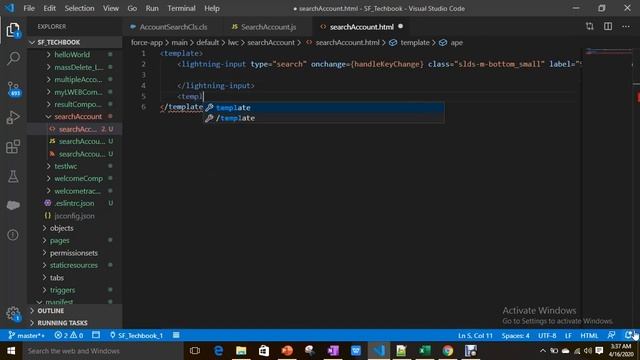This screenshot has width=640, height=360.
Task: Click the window icon in status bar
Action: pos(96,335)
